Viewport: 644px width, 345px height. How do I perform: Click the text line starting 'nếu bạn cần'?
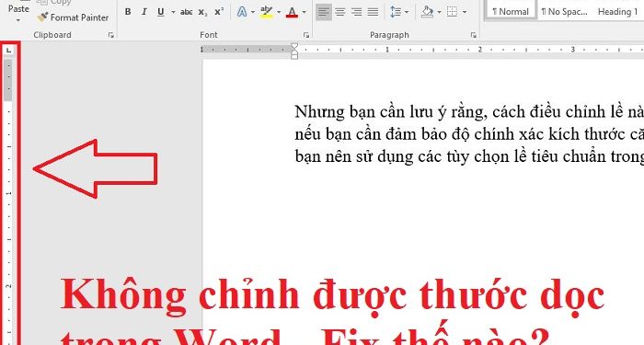pos(469,134)
